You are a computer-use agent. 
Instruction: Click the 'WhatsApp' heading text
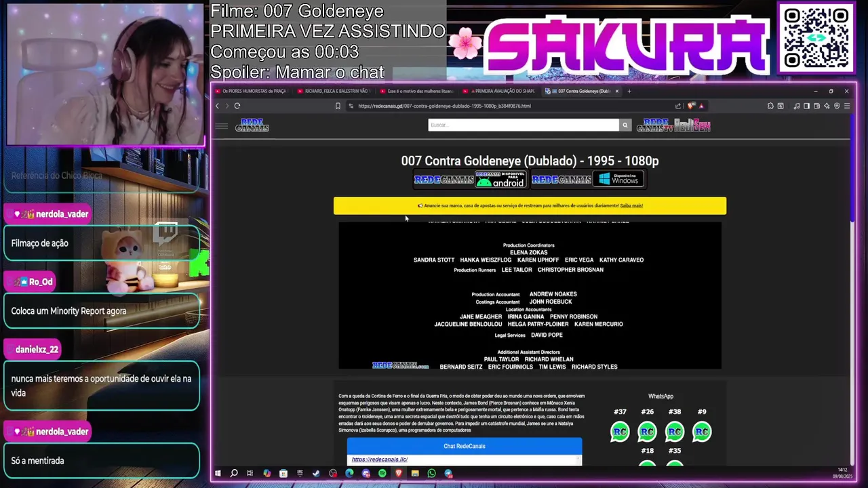(x=660, y=396)
